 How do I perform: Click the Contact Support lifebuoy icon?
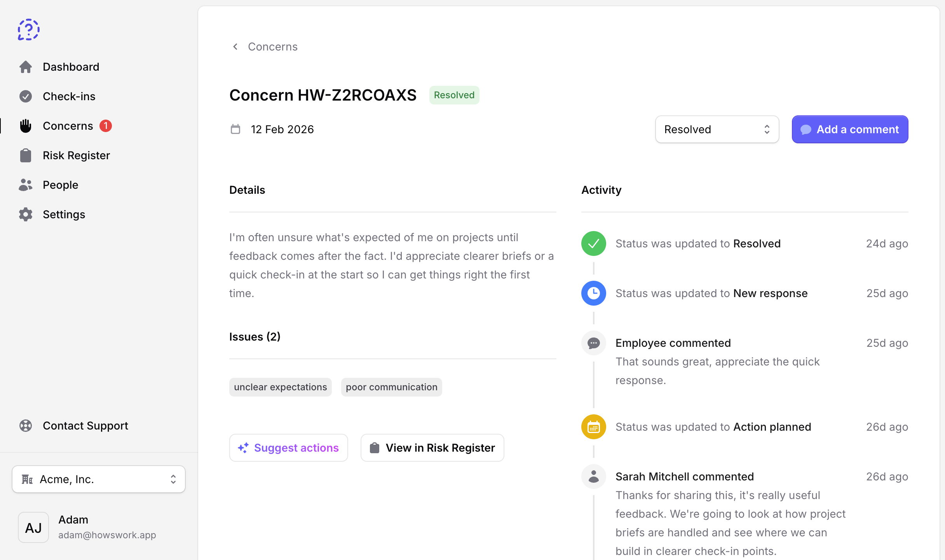pyautogui.click(x=26, y=426)
